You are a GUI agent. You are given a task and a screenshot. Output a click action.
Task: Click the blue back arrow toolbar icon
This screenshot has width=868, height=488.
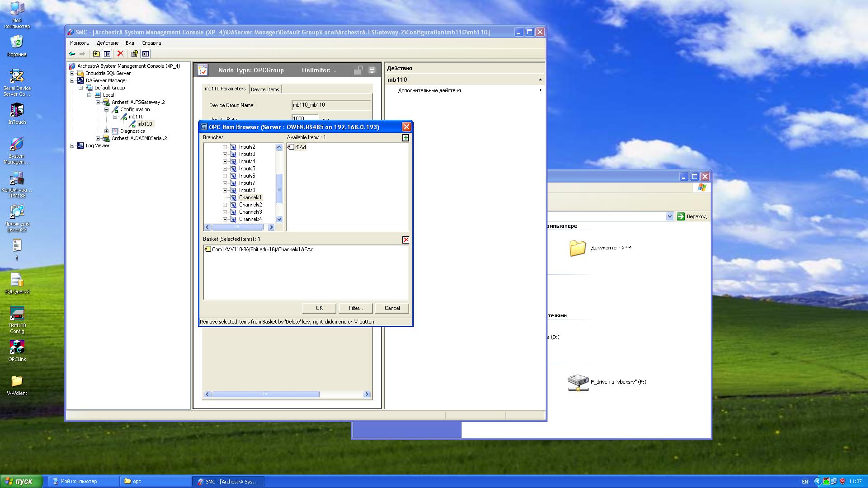(72, 54)
